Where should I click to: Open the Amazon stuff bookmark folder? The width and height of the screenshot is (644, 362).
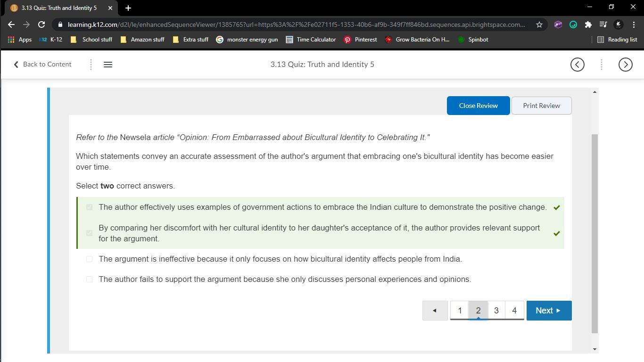click(x=142, y=40)
